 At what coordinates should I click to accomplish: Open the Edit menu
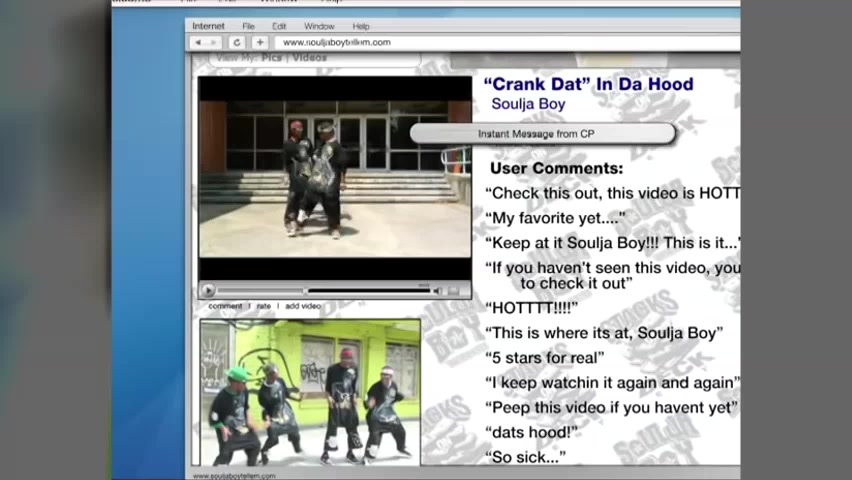(x=279, y=26)
